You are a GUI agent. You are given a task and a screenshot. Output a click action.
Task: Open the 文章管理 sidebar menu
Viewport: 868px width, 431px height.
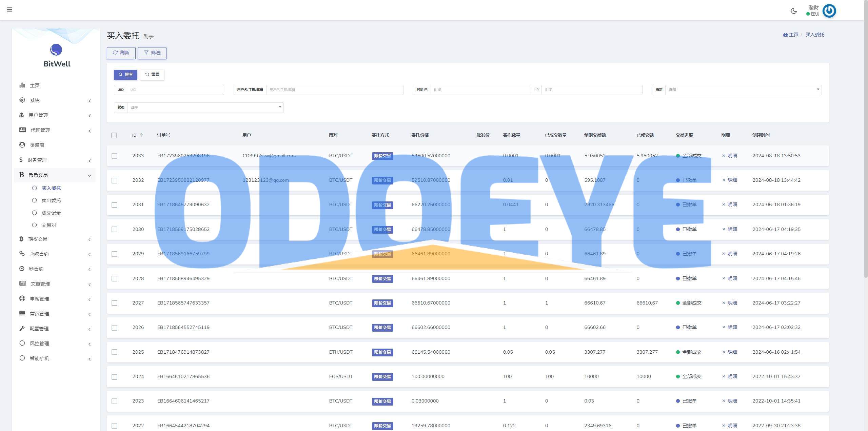click(x=55, y=284)
